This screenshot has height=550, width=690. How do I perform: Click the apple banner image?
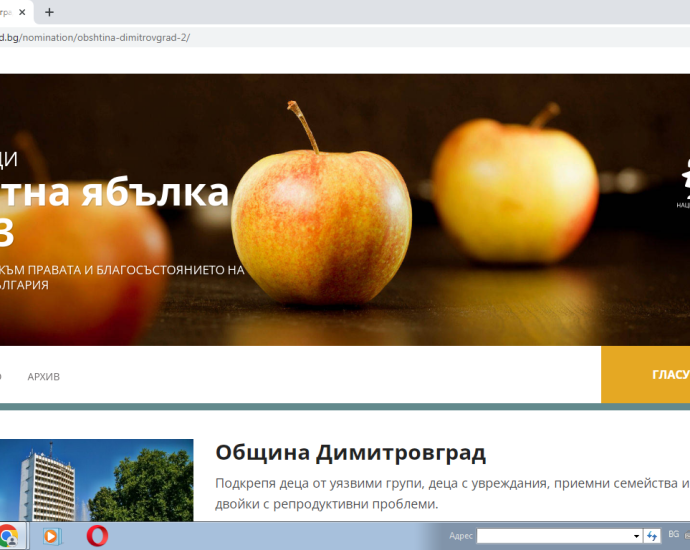[345, 210]
